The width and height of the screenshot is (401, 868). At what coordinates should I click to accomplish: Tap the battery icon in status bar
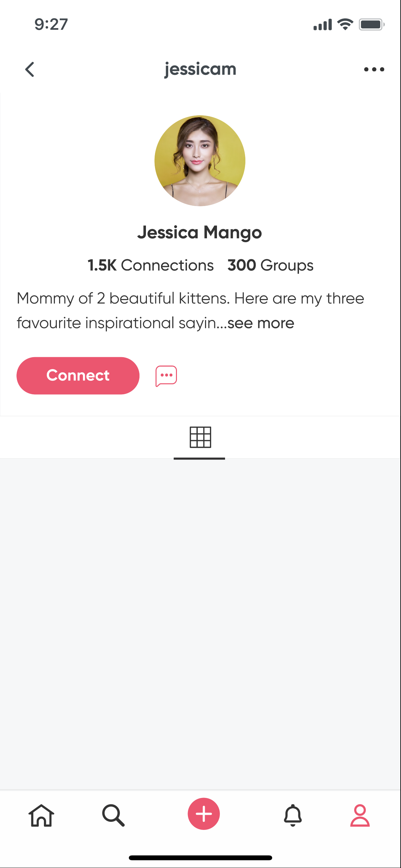point(371,24)
